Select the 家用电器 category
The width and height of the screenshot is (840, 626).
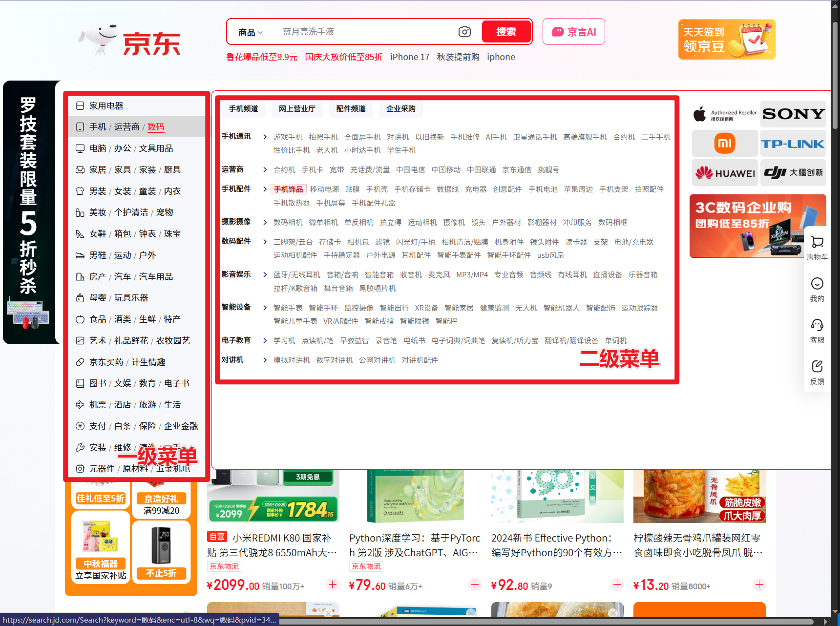(106, 106)
